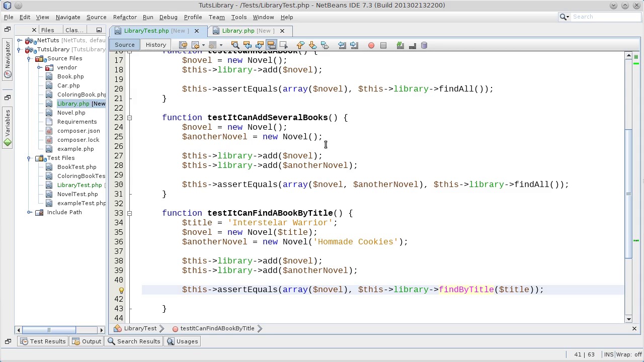Switch to the Library.php editor tab

(x=238, y=31)
